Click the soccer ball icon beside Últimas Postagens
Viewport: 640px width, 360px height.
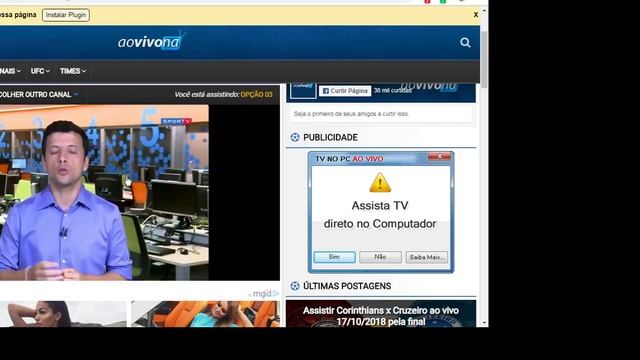(x=295, y=286)
